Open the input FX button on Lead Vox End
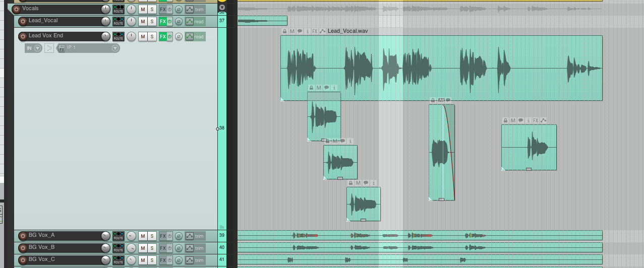 pyautogui.click(x=62, y=48)
